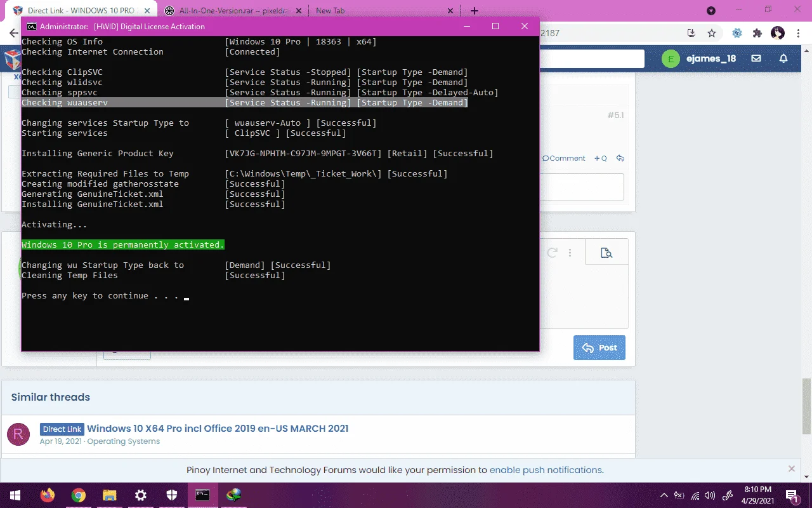The image size is (812, 508).
Task: Open a new Chrome tab with plus
Action: pos(475,11)
